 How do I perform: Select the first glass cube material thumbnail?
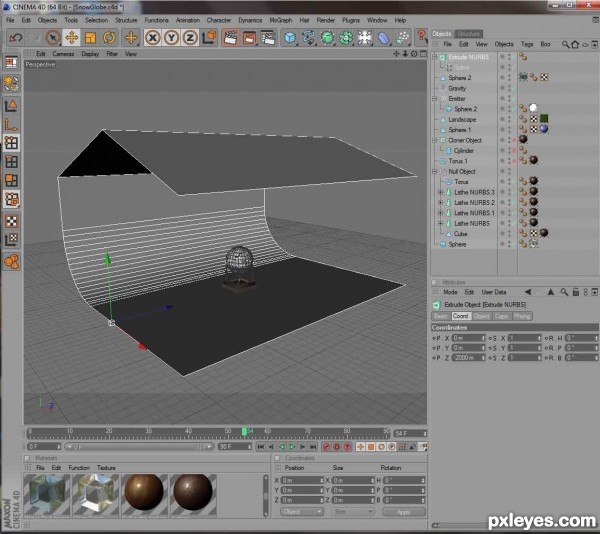[x=47, y=496]
